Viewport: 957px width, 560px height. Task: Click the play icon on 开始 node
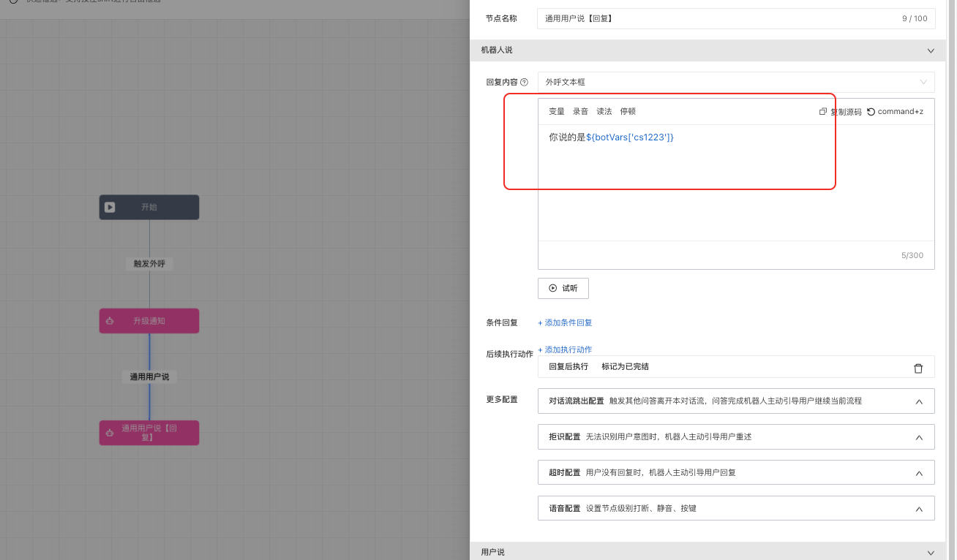(x=110, y=207)
